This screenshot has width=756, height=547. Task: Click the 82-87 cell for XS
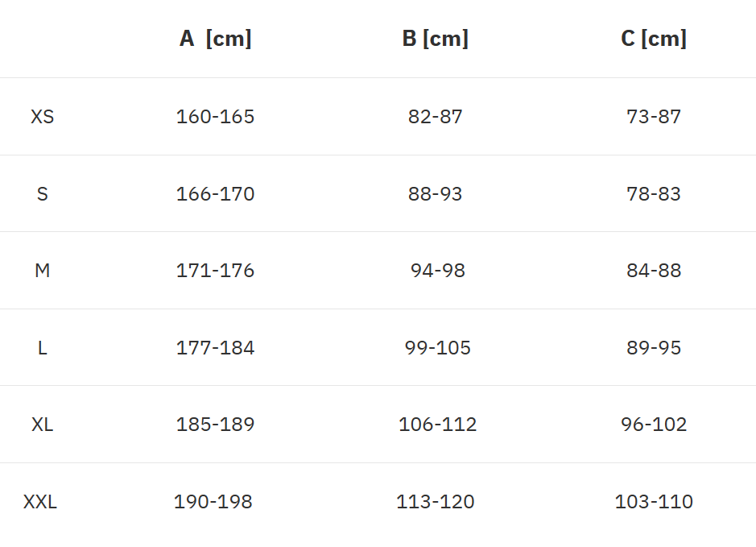coord(436,117)
